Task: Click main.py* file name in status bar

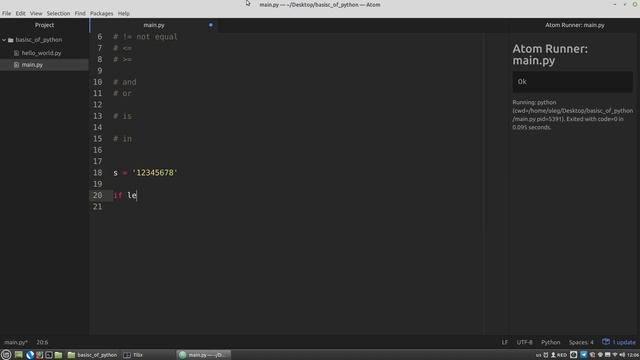Action: pyautogui.click(x=16, y=342)
